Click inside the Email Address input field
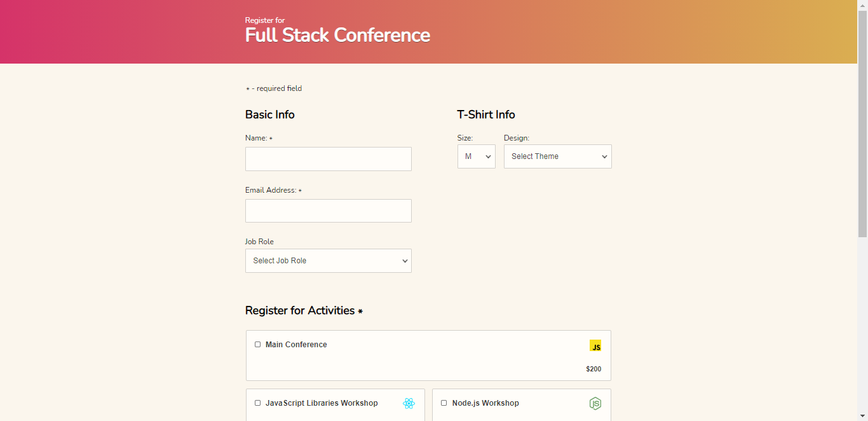The image size is (868, 421). (x=328, y=210)
